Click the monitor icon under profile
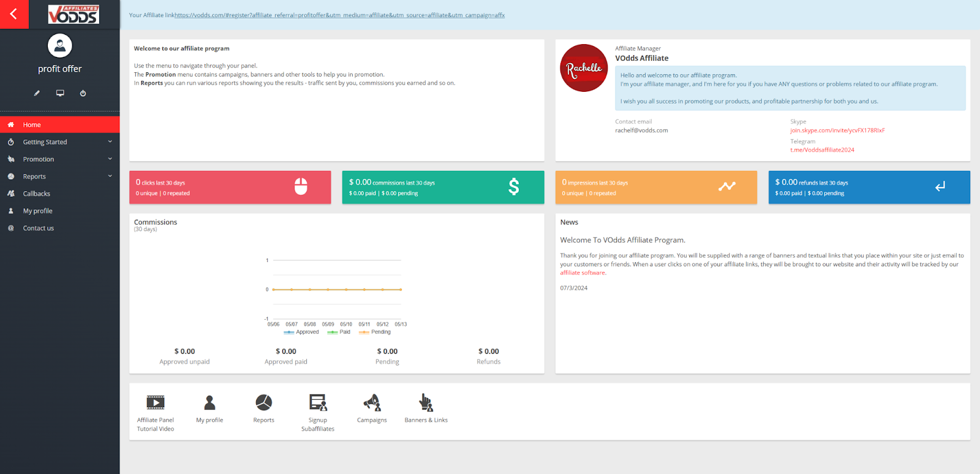The image size is (980, 474). 60,93
